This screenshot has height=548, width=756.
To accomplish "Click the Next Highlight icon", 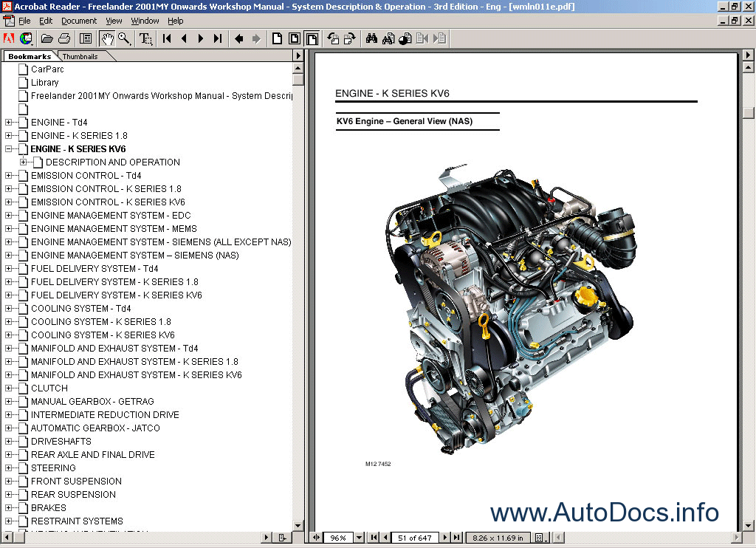I will (439, 38).
